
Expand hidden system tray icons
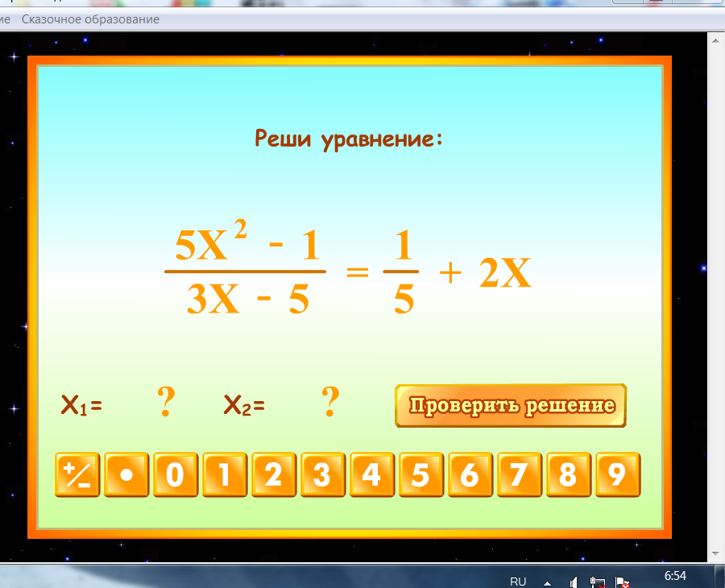pyautogui.click(x=547, y=582)
